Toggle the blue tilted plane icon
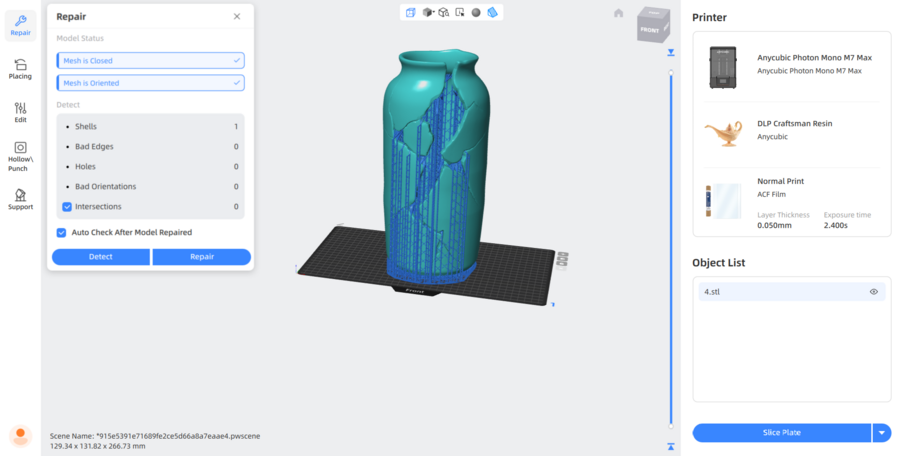The height and width of the screenshot is (456, 900). point(492,13)
